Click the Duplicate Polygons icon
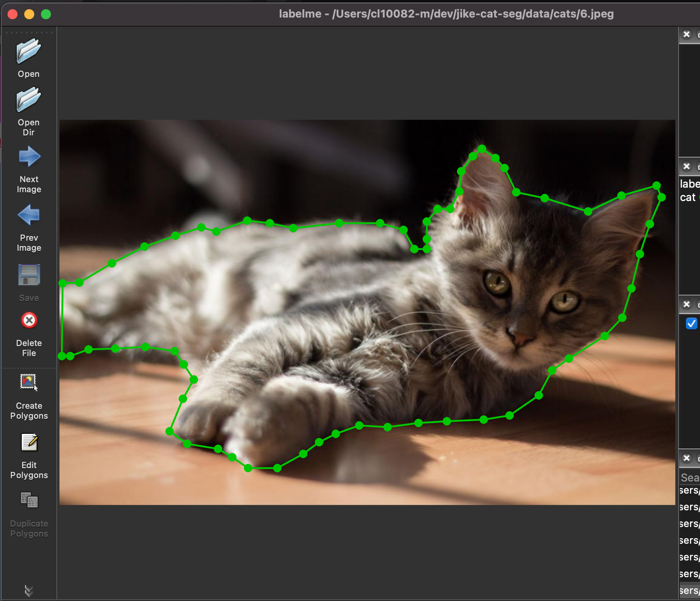Viewport: 700px width, 601px height. click(29, 500)
